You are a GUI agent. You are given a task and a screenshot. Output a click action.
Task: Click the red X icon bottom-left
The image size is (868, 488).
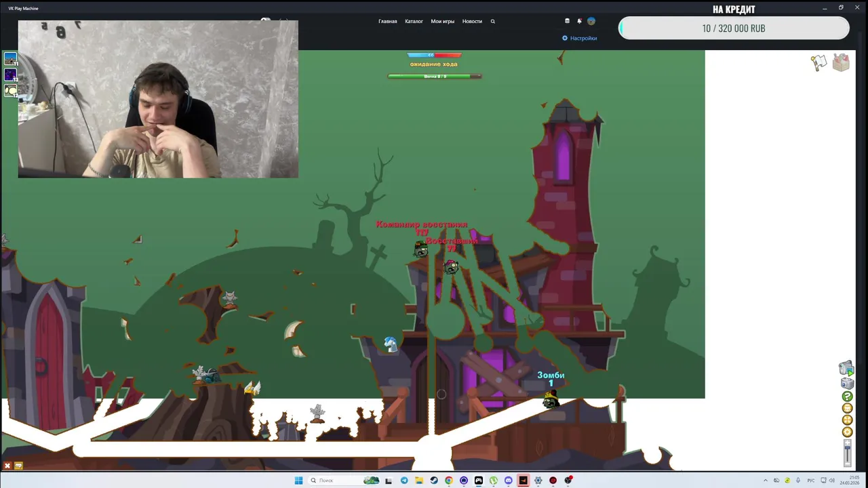point(7,466)
